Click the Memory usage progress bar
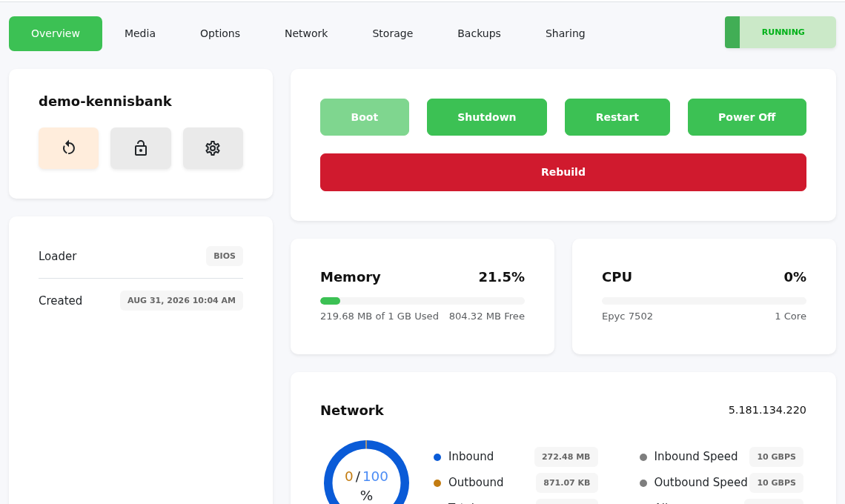The height and width of the screenshot is (504, 845). pyautogui.click(x=422, y=301)
